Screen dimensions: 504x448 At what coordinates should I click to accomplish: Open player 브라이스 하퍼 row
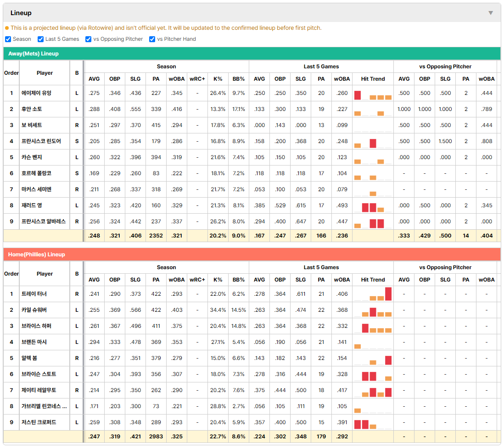click(252, 326)
